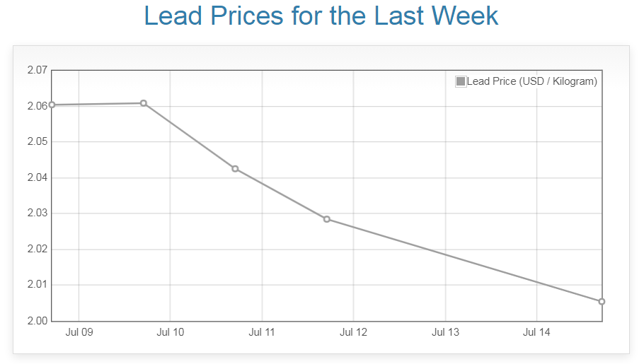Click the Jul 11 x-axis label
Viewport: 644px width, 364px height.
[x=262, y=332]
